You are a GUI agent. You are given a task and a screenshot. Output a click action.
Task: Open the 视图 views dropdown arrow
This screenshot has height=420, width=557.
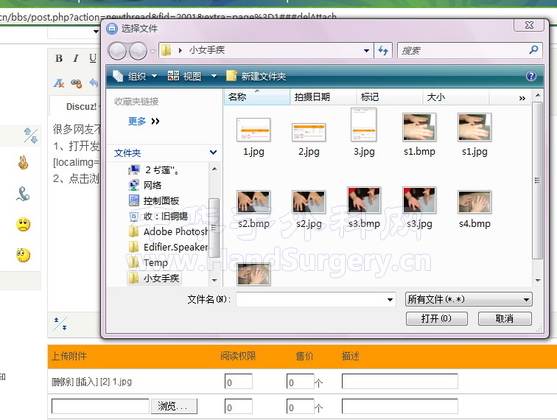tap(214, 76)
